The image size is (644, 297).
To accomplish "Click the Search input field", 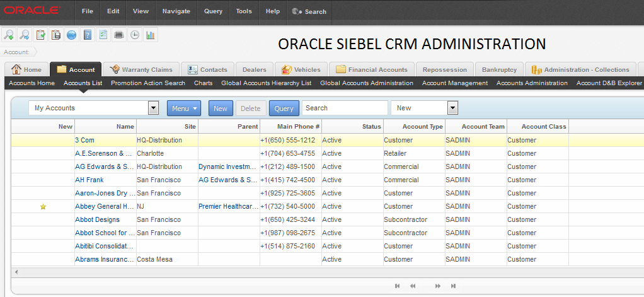I will [345, 108].
